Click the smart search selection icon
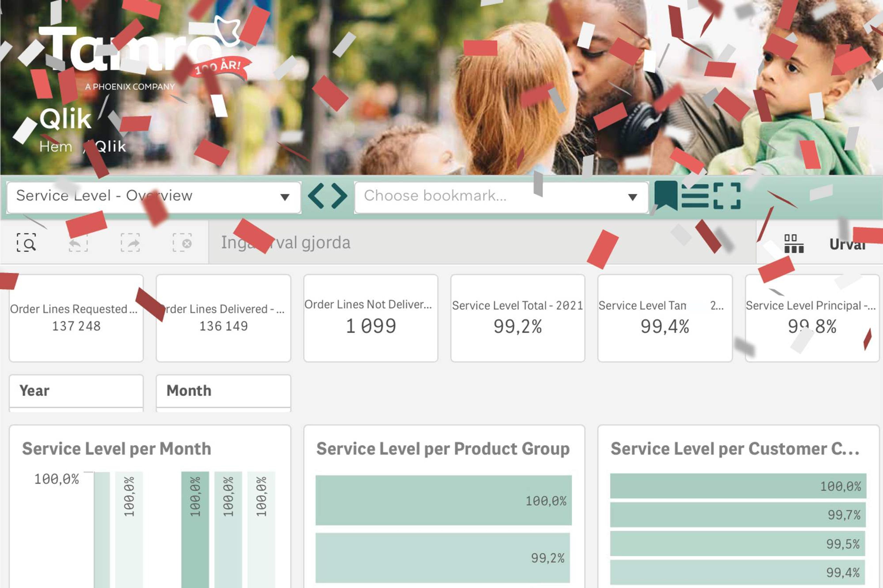 coord(26,243)
